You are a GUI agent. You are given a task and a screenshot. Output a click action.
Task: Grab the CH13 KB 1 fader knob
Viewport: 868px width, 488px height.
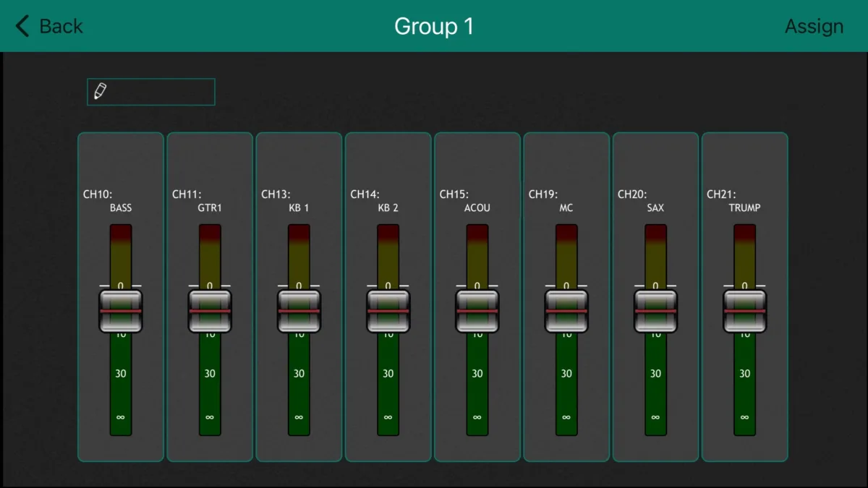click(299, 311)
